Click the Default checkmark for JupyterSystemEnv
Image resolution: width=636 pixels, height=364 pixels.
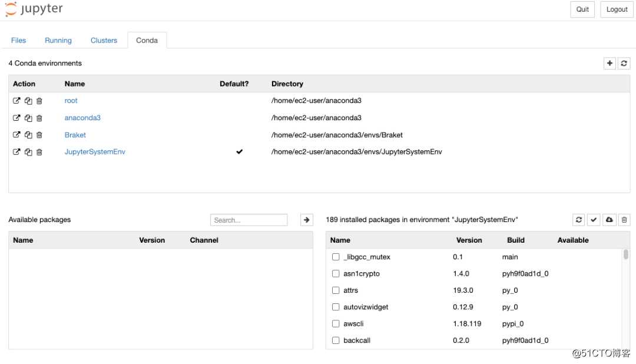(x=239, y=152)
